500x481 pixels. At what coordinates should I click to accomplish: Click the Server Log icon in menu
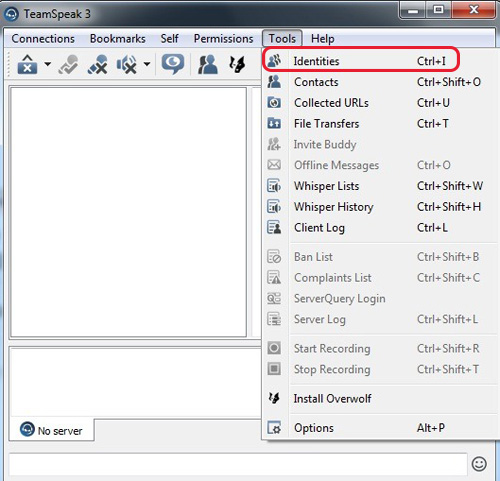[274, 319]
